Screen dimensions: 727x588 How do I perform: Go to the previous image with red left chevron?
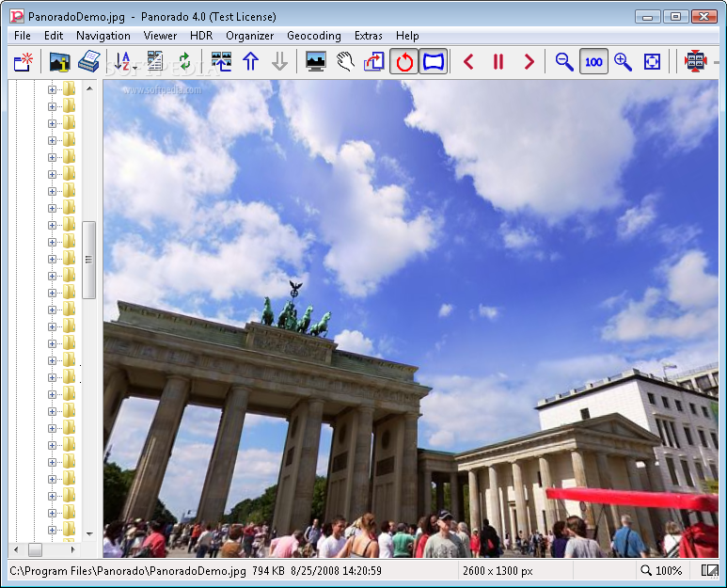468,62
